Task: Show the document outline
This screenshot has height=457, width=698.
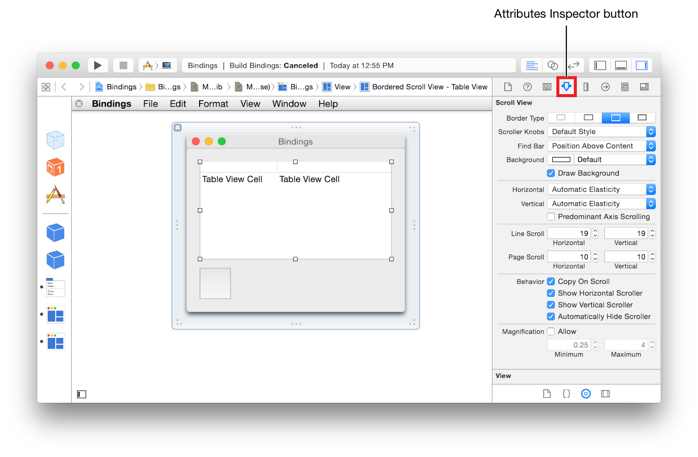Action: 81,394
